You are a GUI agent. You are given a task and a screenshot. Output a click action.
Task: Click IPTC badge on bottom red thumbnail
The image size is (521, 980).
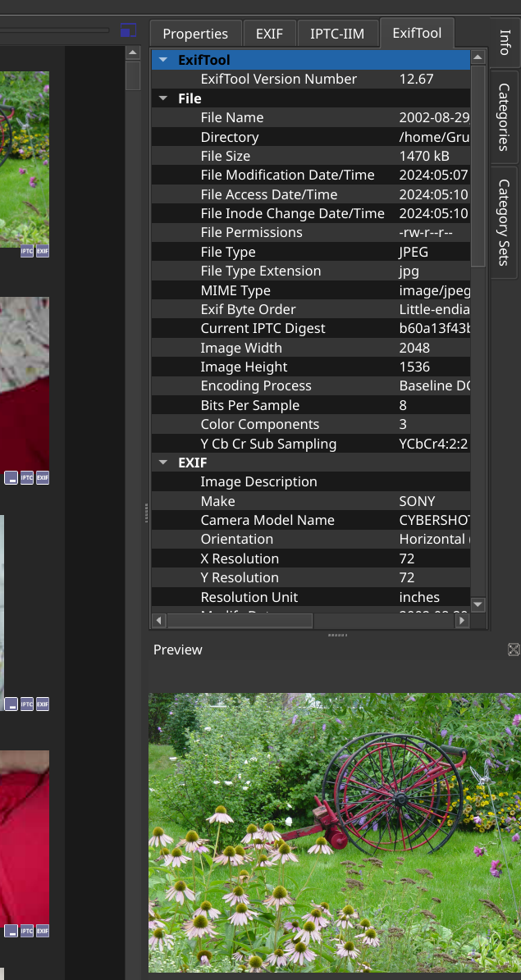click(x=27, y=931)
